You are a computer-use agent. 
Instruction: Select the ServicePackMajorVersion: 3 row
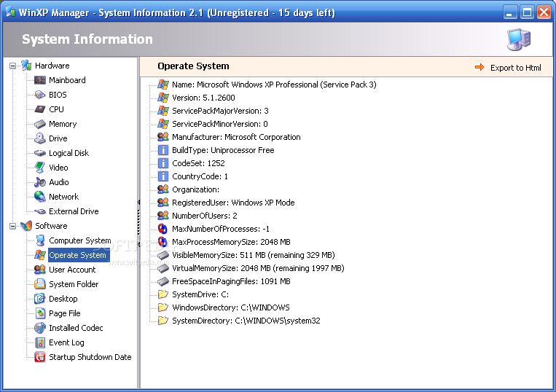(220, 111)
